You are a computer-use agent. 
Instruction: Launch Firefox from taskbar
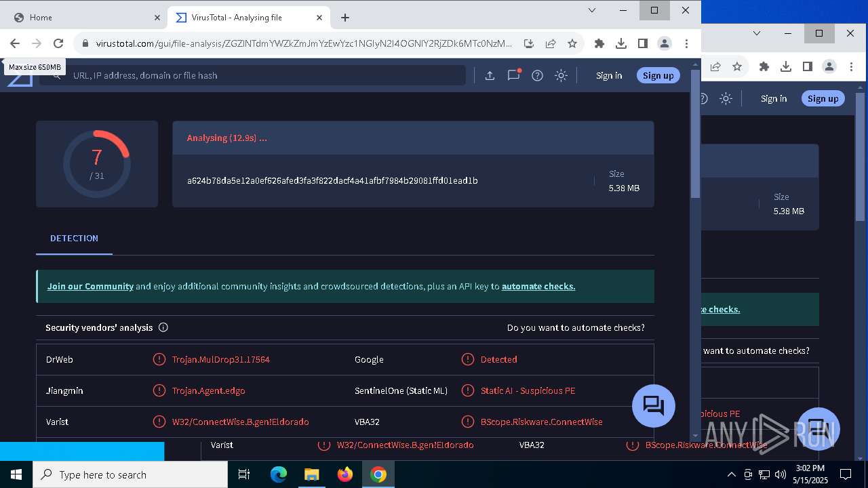[345, 474]
